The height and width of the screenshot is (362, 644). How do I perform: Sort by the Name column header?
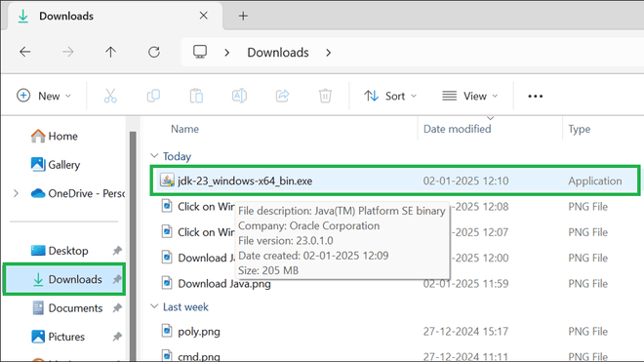pos(184,129)
